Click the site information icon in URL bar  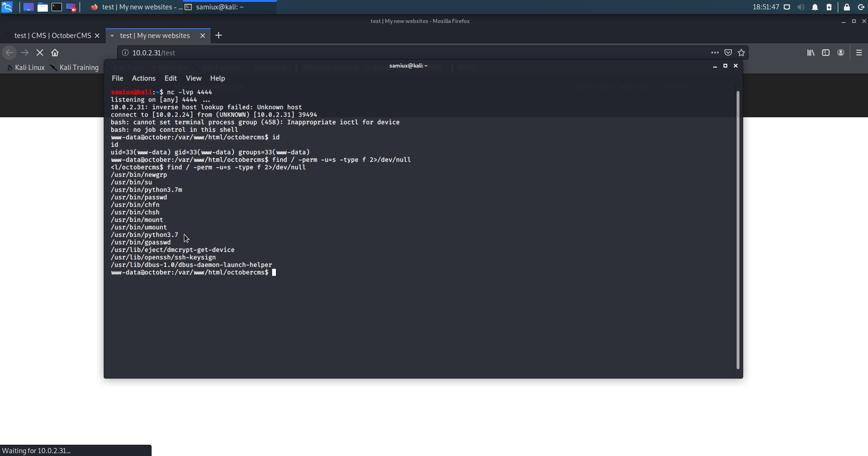coord(125,53)
